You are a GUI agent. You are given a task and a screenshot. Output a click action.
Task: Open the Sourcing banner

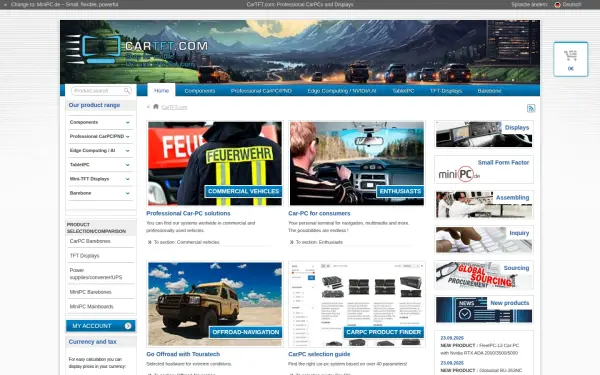click(x=484, y=275)
